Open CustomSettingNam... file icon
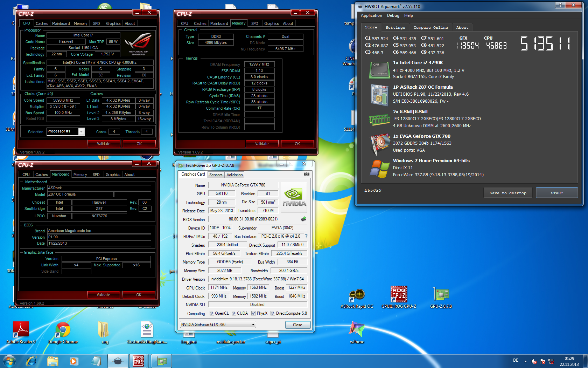The width and height of the screenshot is (588, 368). coord(147,332)
